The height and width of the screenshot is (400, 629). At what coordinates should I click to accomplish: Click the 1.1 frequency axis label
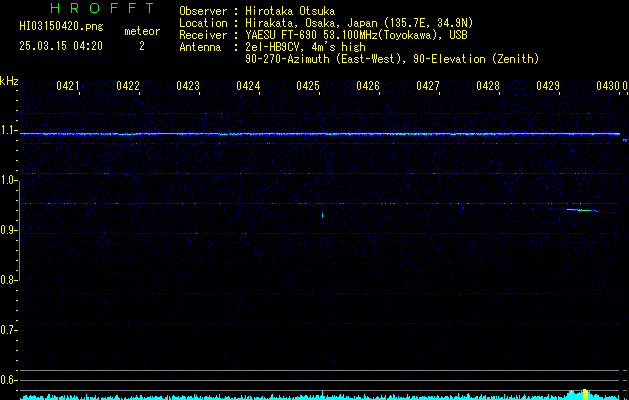pos(8,131)
